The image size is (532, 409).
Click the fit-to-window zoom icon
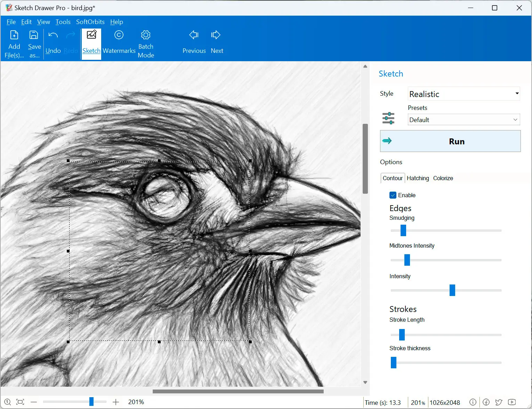(20, 402)
